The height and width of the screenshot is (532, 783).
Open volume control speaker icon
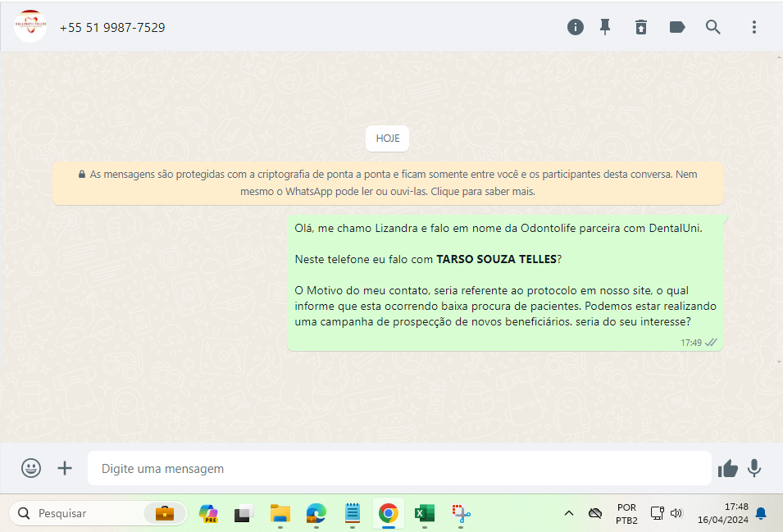[676, 513]
